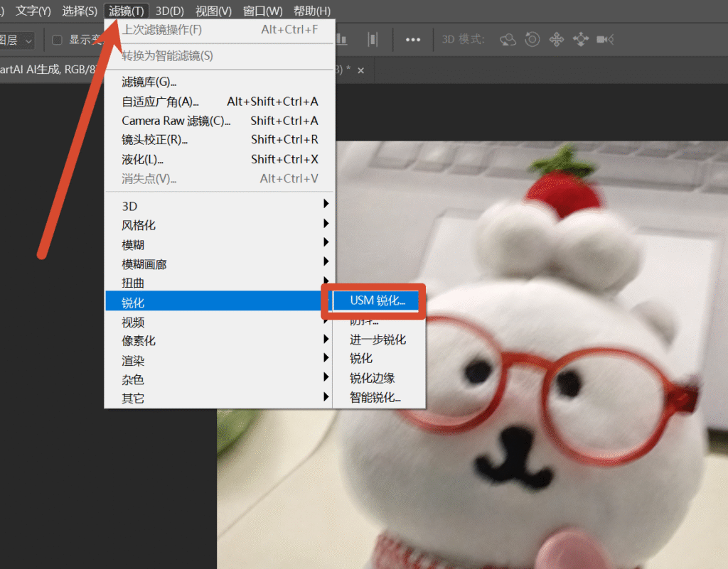Image resolution: width=728 pixels, height=569 pixels.
Task: Choose USM 锐化 from the sharpen submenu
Action: pos(377,300)
